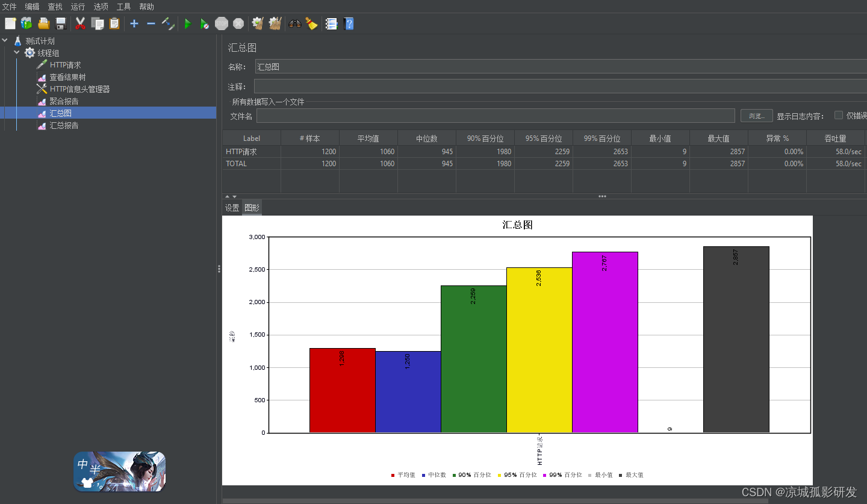The image size is (867, 504).
Task: Click the split pane collapse arrows
Action: tap(231, 196)
